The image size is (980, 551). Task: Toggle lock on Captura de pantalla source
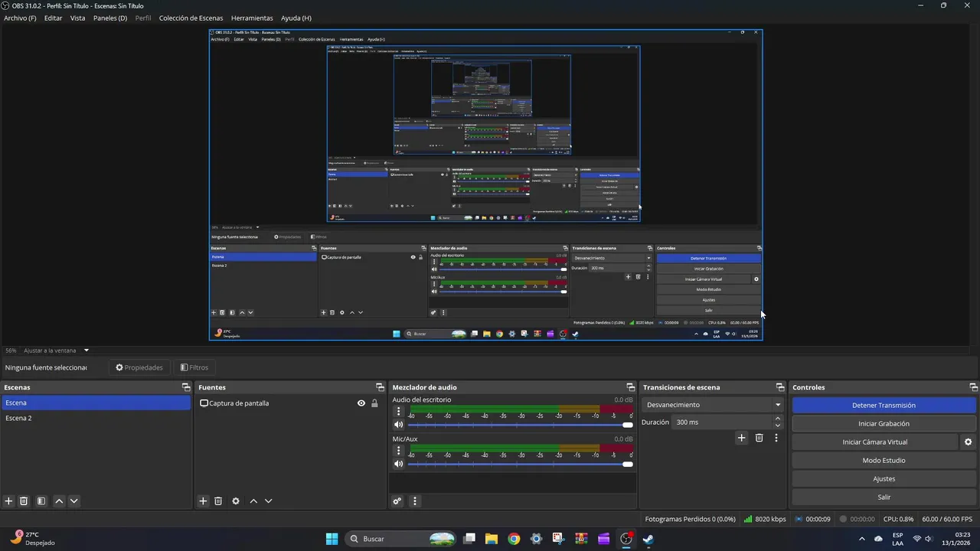pos(374,403)
